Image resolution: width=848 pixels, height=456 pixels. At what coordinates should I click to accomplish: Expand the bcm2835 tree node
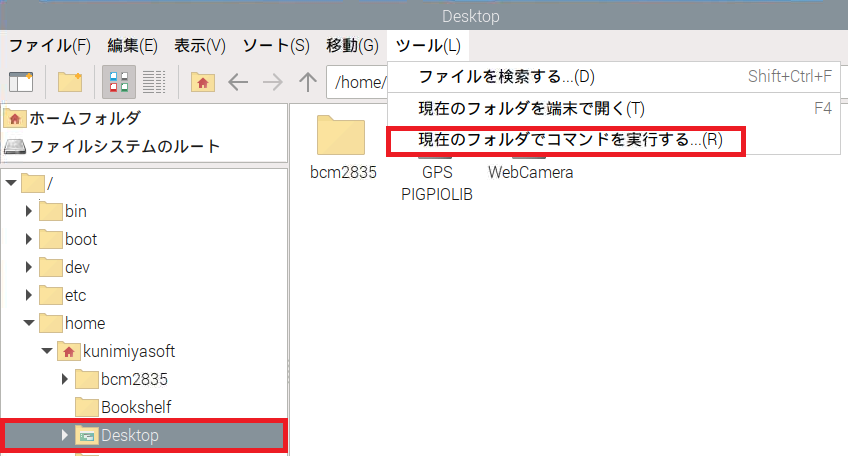point(65,379)
